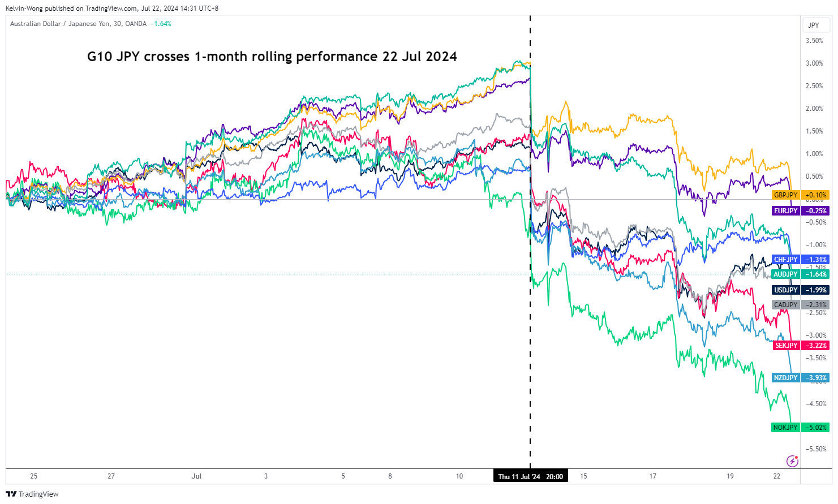This screenshot has height=504, width=838.
Task: Select the G10 JPY crosses chart title text
Action: 272,57
